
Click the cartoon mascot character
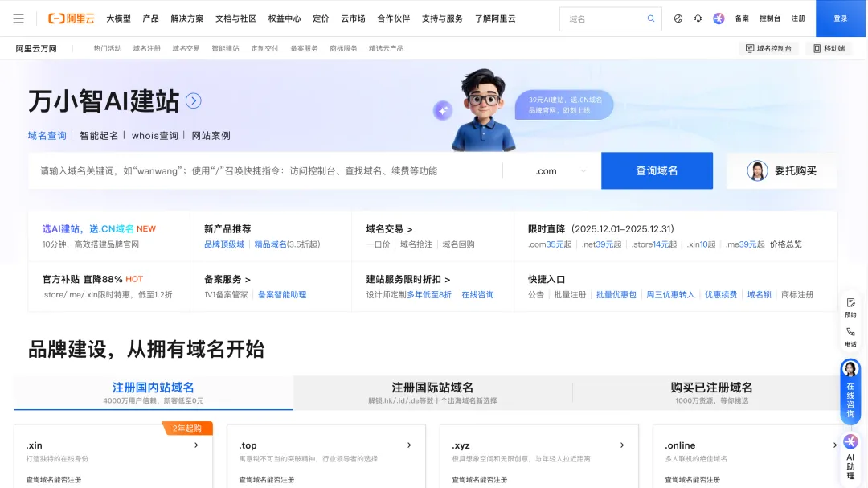(483, 110)
